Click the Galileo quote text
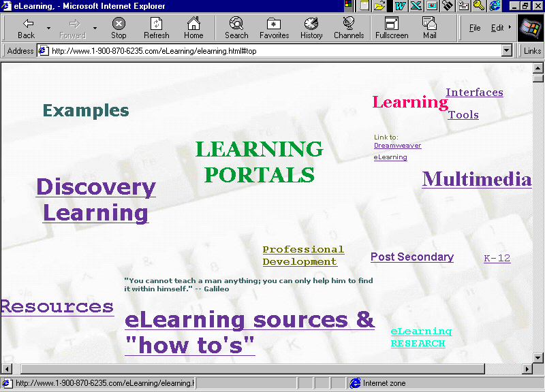545x392 pixels. (x=249, y=284)
